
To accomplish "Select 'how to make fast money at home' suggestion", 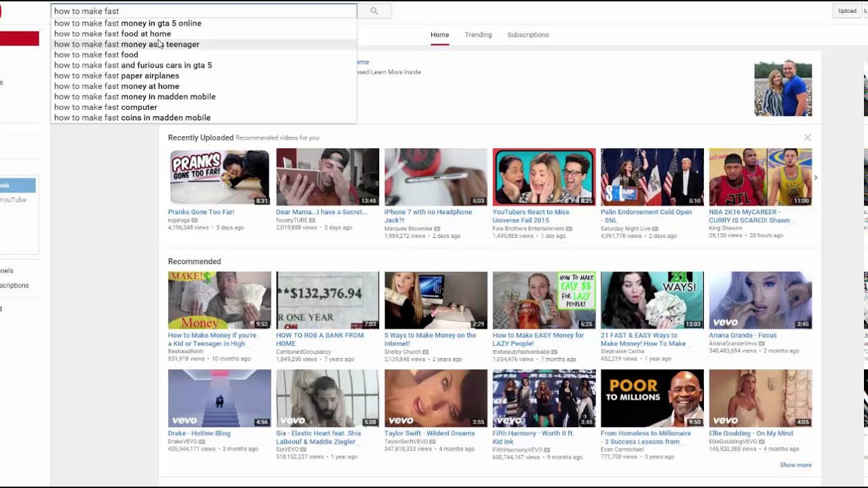I will point(203,86).
